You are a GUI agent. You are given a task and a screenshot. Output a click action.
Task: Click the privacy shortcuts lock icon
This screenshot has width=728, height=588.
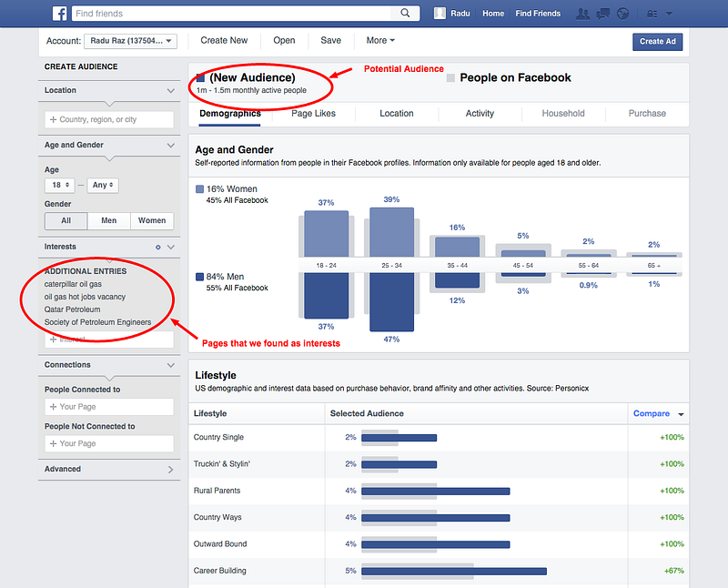point(652,14)
